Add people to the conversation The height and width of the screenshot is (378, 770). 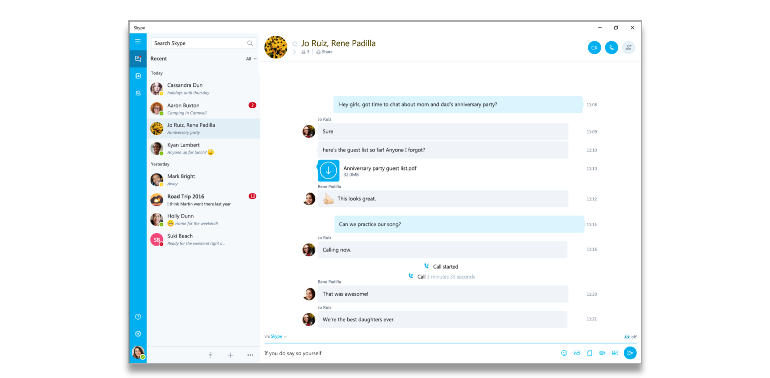629,48
